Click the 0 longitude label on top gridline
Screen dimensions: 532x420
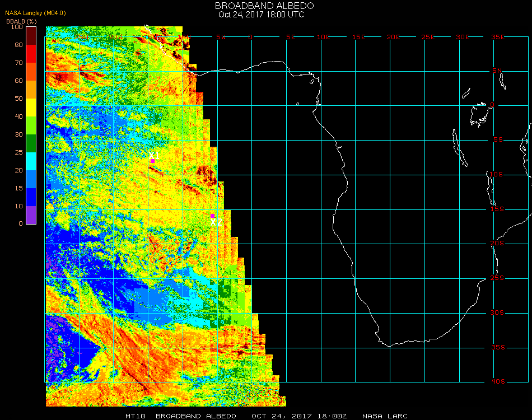[250, 37]
